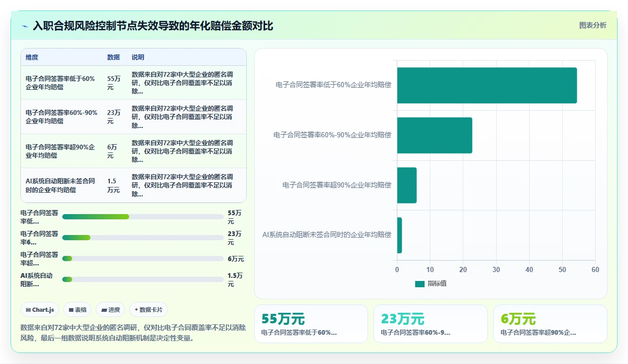Viewport: 628px width, 364px height.
Task: Click the x-axis tick label 30
Action: (496, 270)
